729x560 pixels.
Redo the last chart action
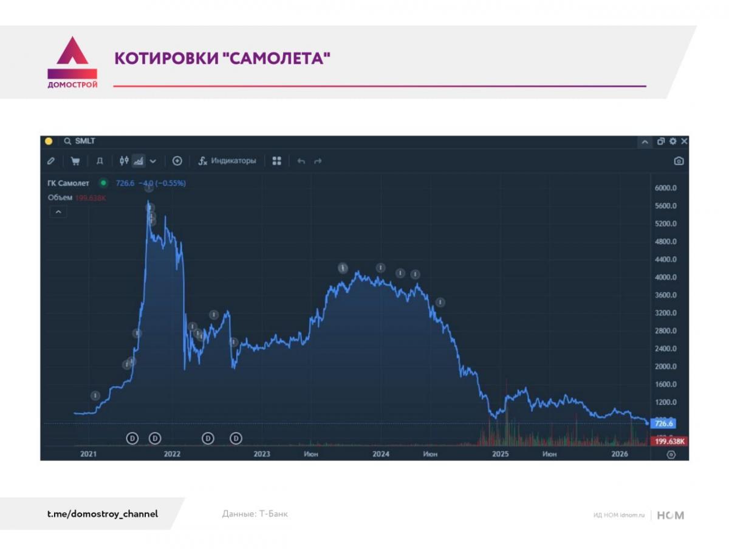click(x=318, y=161)
